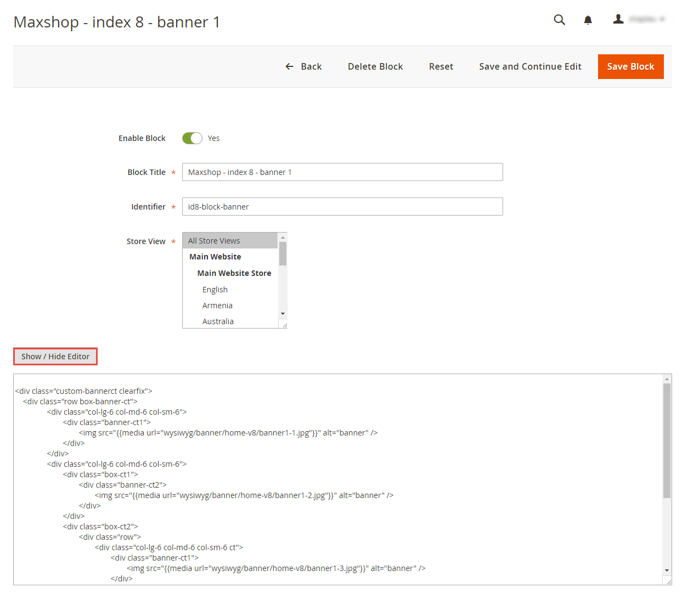
Task: Open the search magnifier icon
Action: click(x=559, y=20)
